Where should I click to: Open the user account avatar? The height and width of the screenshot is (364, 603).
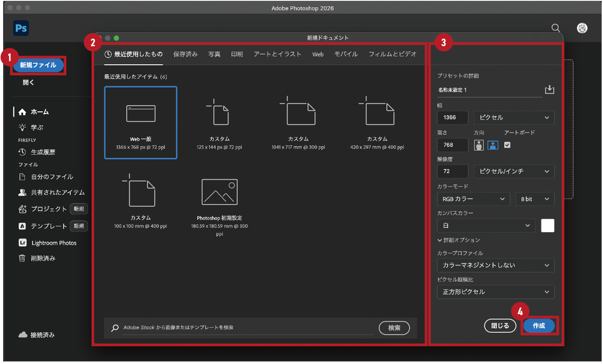582,28
